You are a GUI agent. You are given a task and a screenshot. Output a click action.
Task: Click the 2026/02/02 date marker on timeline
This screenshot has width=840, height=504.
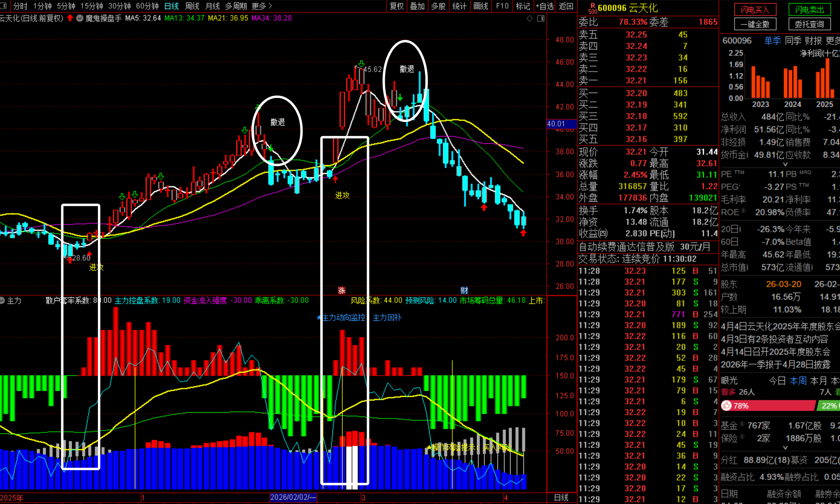[293, 497]
